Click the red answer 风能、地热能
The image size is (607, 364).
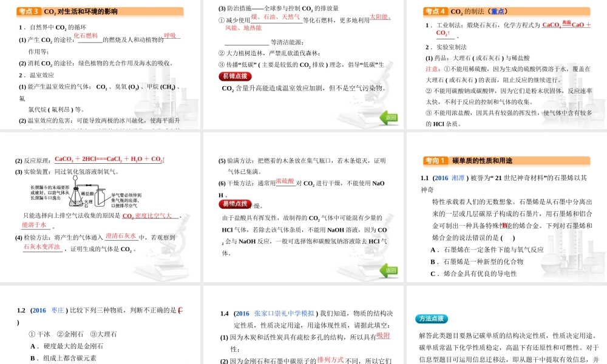click(243, 28)
